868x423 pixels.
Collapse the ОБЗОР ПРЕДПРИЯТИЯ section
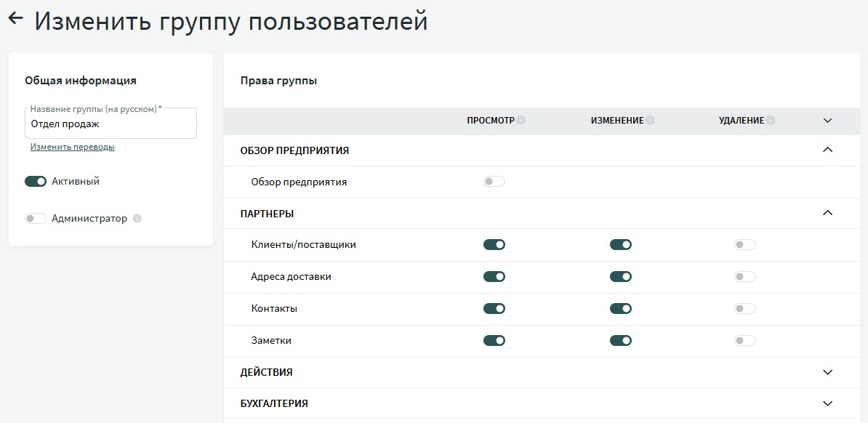[x=827, y=150]
